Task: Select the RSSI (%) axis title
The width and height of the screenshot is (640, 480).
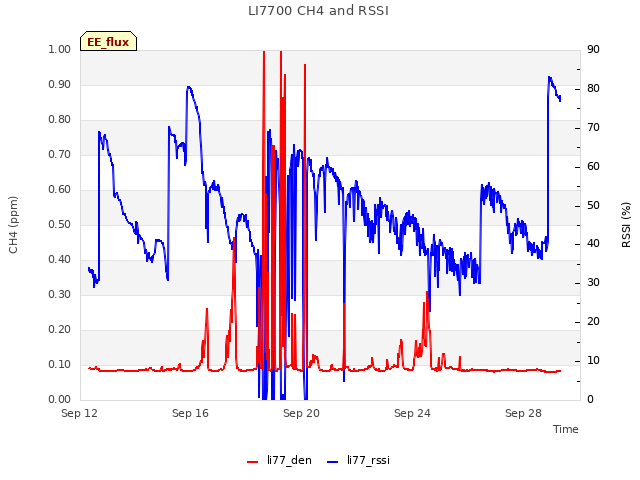Action: point(626,225)
